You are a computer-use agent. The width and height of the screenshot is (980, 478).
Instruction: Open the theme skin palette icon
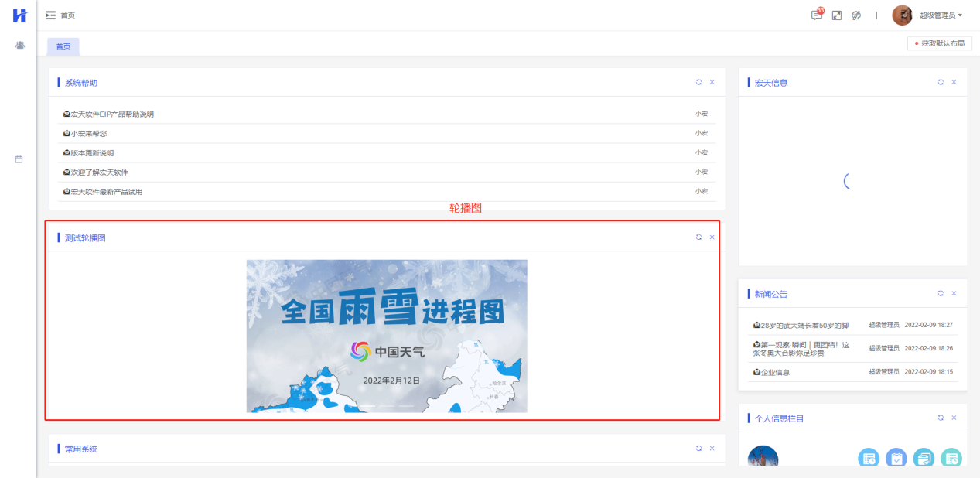856,15
